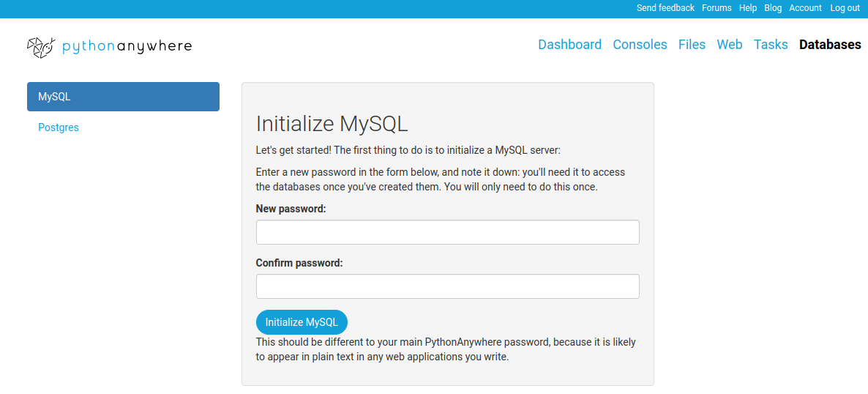Image resolution: width=868 pixels, height=394 pixels.
Task: Click the PythonAnywhere snake logo icon
Action: point(40,47)
